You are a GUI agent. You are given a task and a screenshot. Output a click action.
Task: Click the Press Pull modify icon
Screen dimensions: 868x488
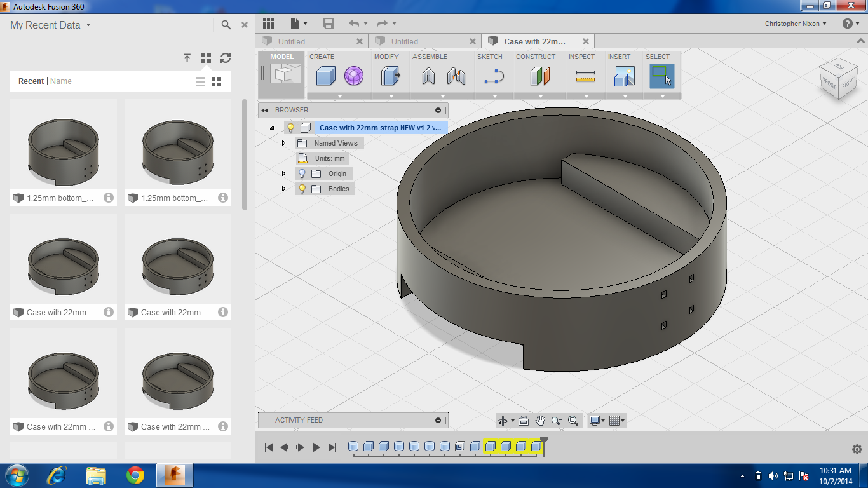(390, 77)
